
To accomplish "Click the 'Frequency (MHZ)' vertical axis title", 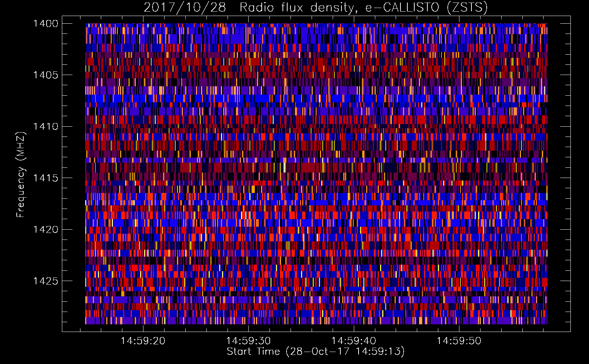I will pyautogui.click(x=21, y=175).
